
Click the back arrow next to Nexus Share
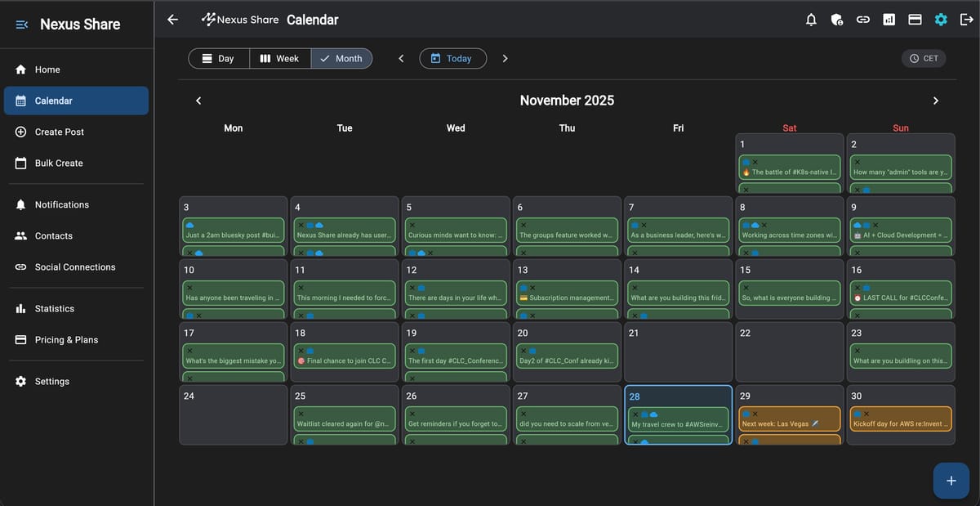tap(172, 19)
